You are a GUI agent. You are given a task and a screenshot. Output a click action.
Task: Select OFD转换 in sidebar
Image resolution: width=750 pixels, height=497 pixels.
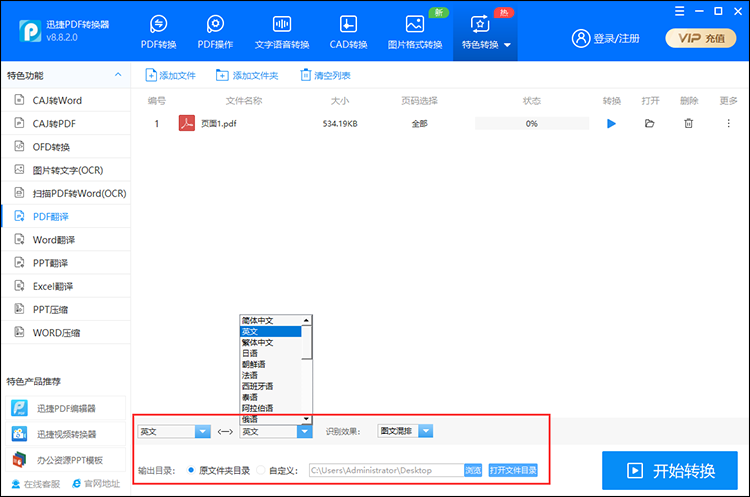coord(66,147)
